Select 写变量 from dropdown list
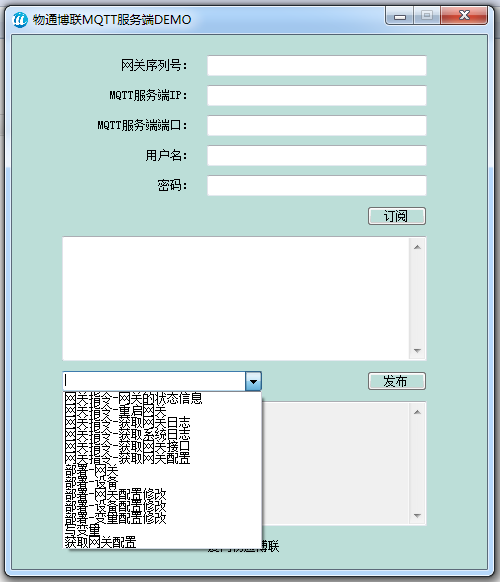 [162, 530]
